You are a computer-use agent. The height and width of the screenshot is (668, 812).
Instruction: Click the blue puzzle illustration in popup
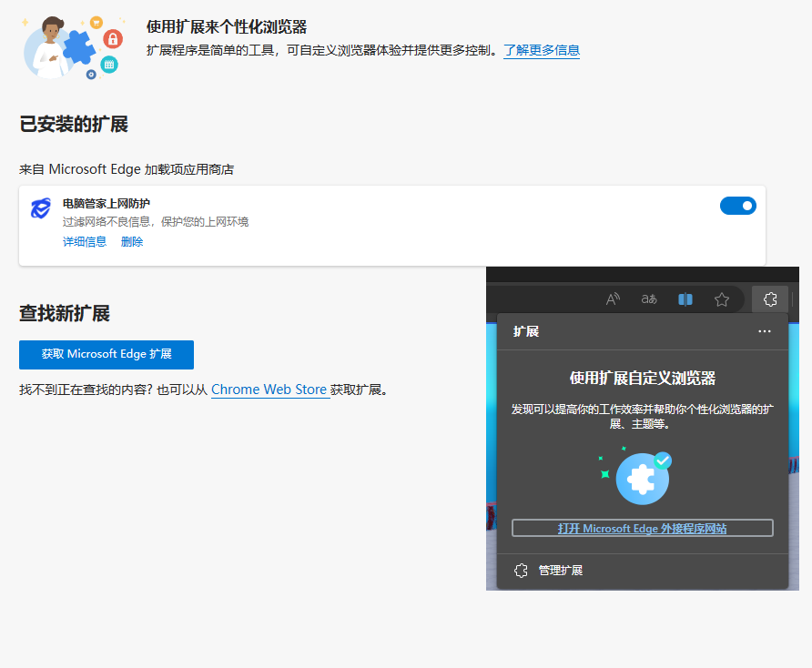[642, 479]
